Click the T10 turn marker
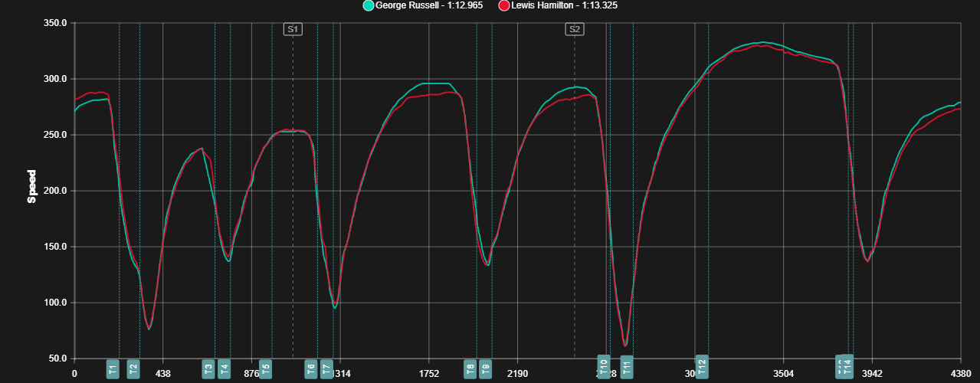Viewport: 980px width, 383px height. click(x=603, y=367)
